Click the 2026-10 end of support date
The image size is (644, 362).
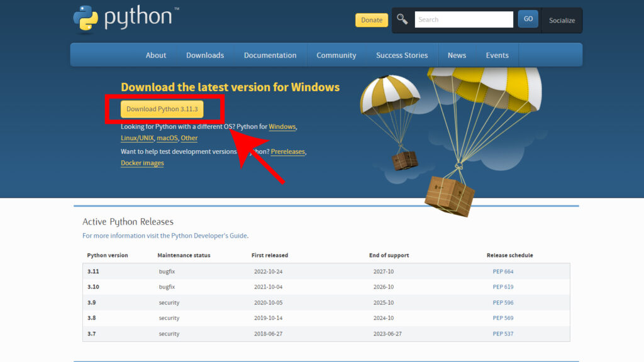[x=384, y=287]
